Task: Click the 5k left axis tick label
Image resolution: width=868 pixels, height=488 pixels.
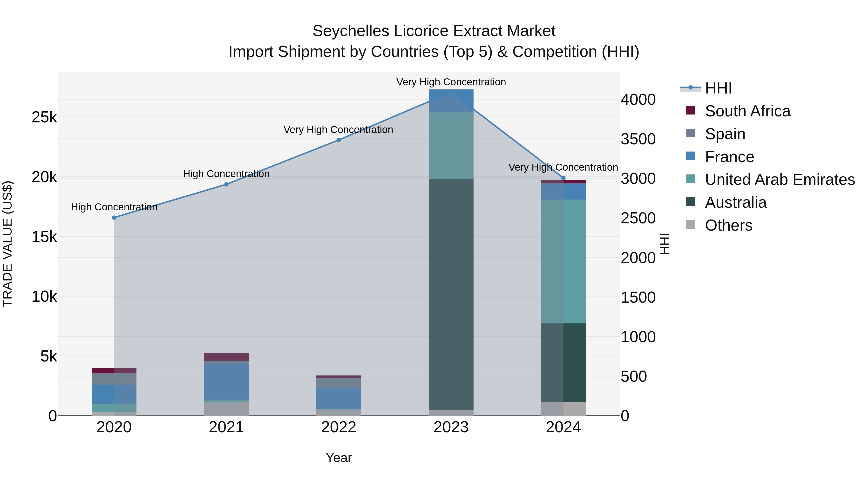Action: coord(48,356)
